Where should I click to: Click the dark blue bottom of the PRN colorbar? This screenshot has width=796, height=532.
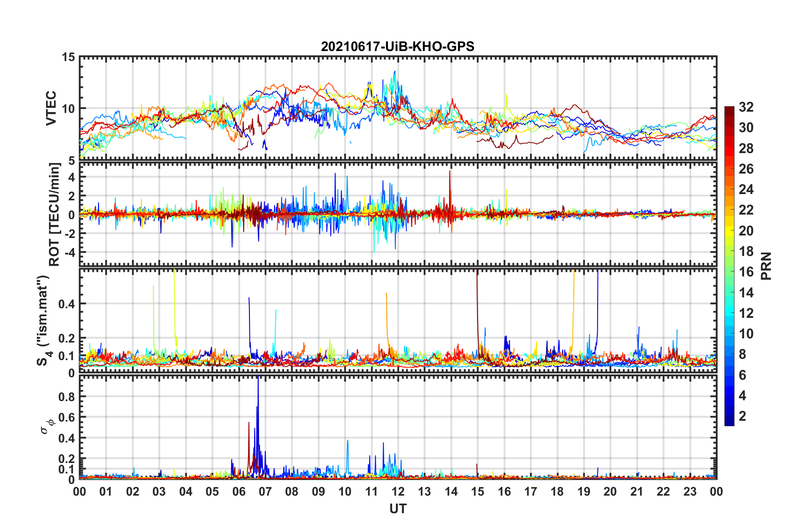729,422
